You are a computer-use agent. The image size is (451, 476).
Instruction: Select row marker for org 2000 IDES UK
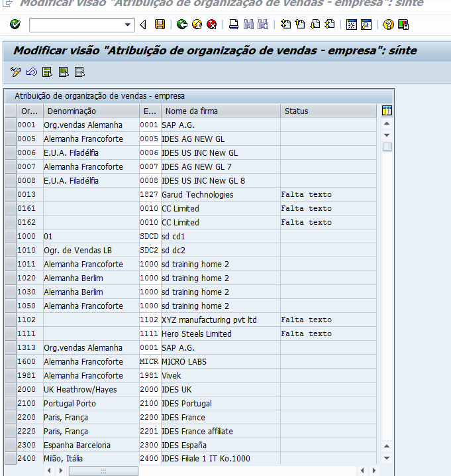11,389
